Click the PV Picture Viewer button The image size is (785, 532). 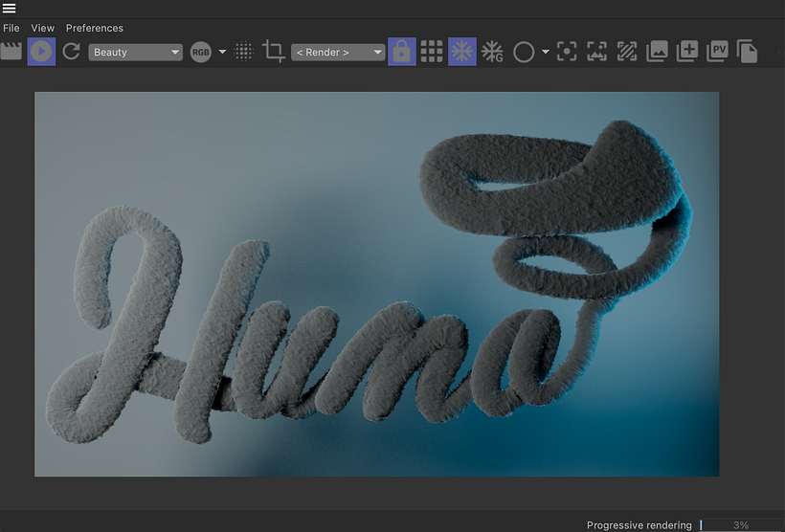(717, 52)
